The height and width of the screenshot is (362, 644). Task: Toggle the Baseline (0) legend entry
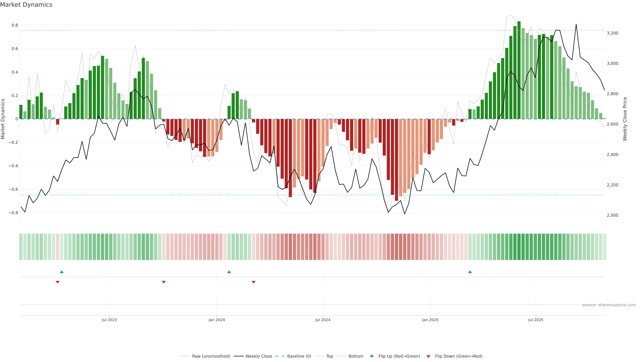299,356
